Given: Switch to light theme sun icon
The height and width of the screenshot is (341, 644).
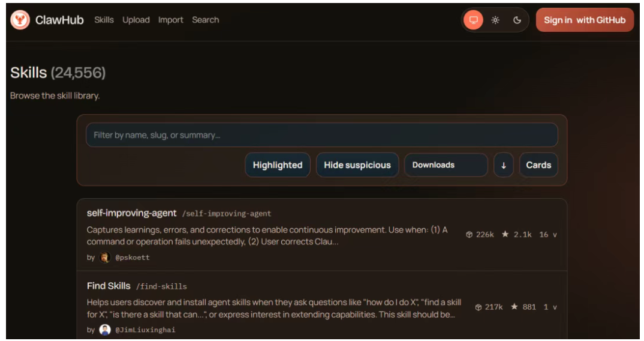Looking at the screenshot, I should pyautogui.click(x=495, y=20).
